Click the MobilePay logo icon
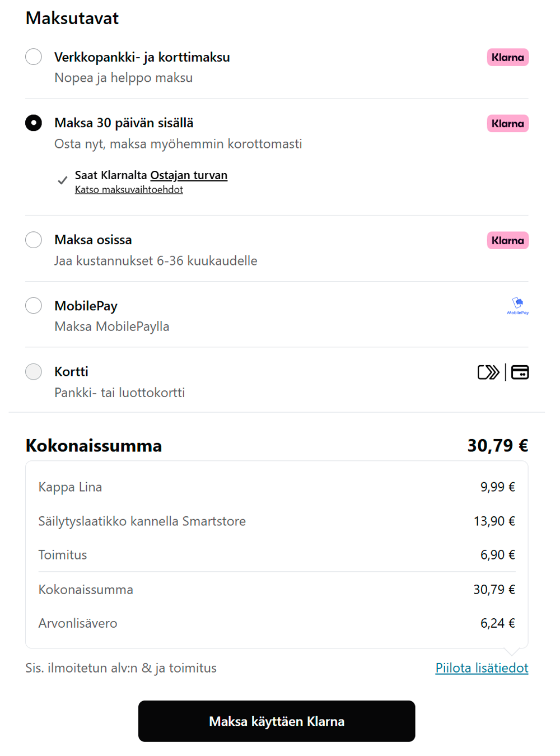This screenshot has width=560, height=756. (x=518, y=306)
